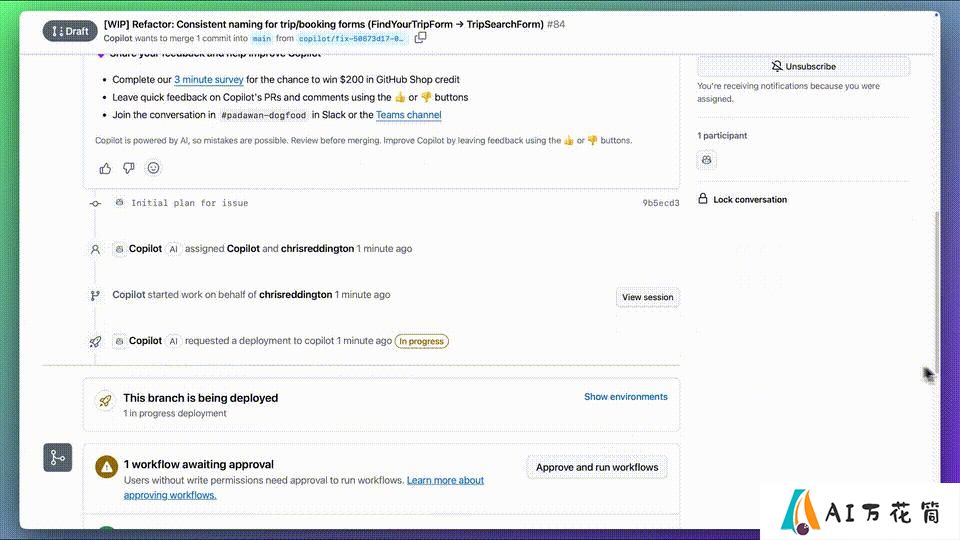Click Lock conversation
Viewport: 960px width, 540px height.
(x=742, y=199)
